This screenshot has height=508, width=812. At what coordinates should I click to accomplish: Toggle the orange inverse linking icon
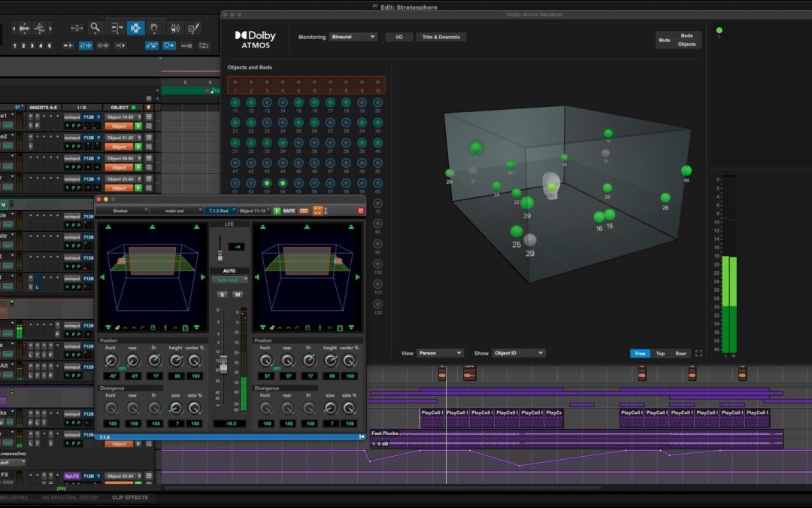point(317,211)
